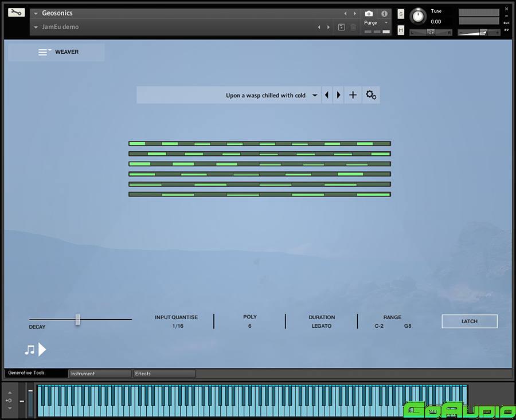Go to previous Weaver preset arrow

tap(327, 95)
